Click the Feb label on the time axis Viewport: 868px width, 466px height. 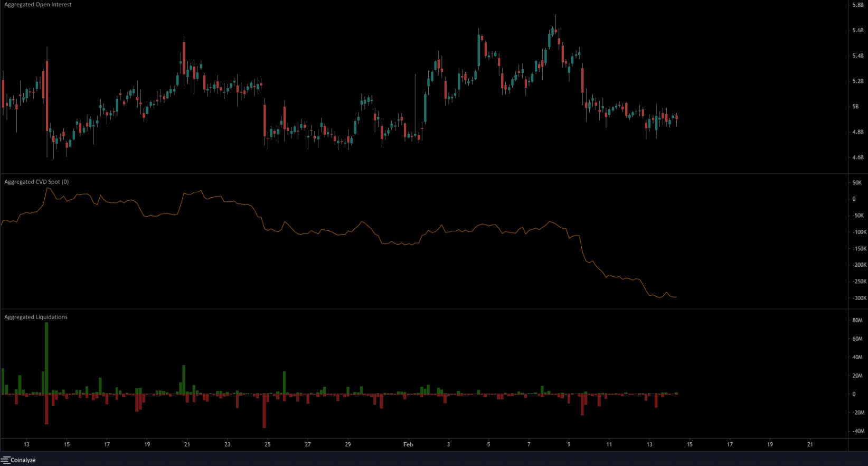[408, 445]
